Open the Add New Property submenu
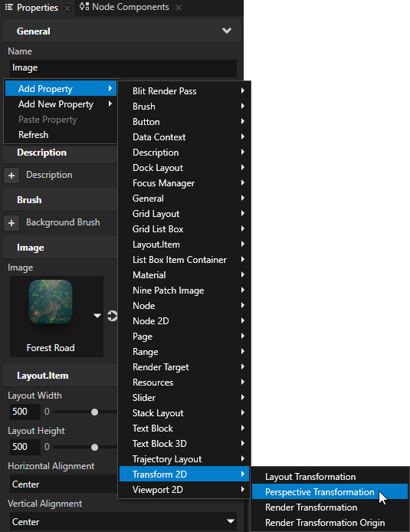This screenshot has width=410, height=532. coord(61,104)
